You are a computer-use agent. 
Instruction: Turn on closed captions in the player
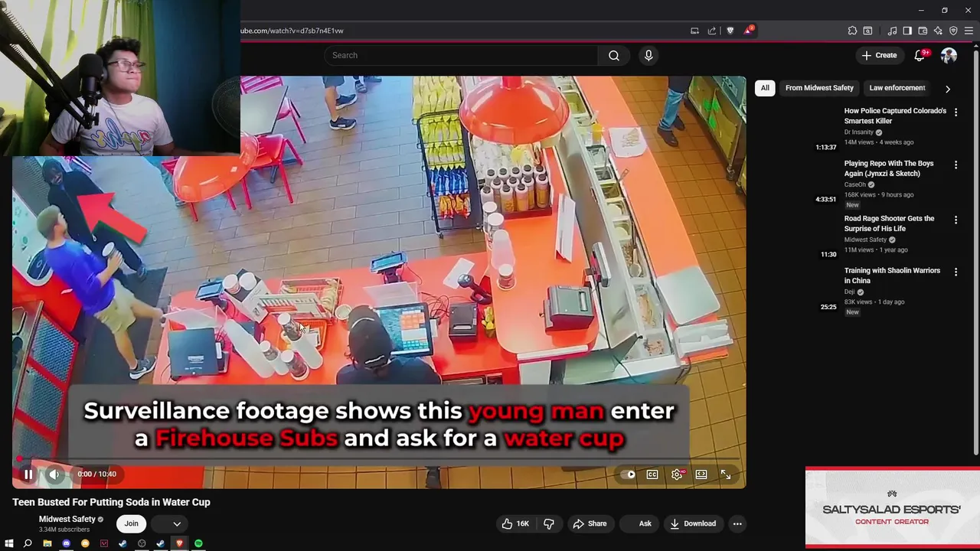coord(652,474)
